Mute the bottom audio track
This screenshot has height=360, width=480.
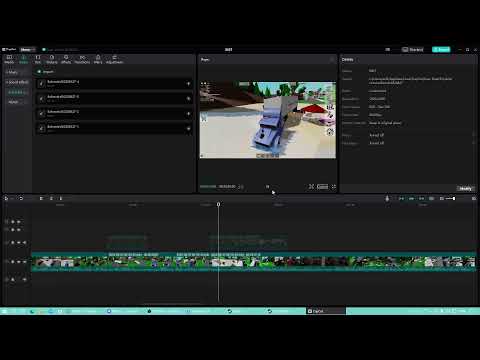click(24, 279)
